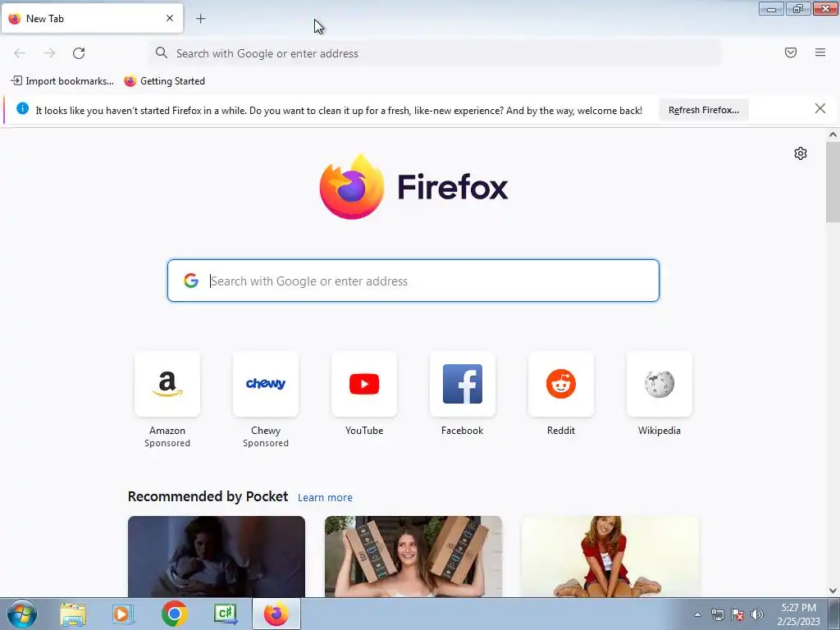Focus the central Google search box
The height and width of the screenshot is (630, 840).
pos(413,281)
